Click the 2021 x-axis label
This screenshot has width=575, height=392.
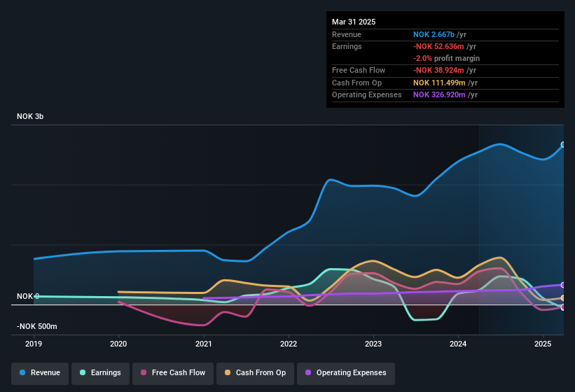(204, 344)
